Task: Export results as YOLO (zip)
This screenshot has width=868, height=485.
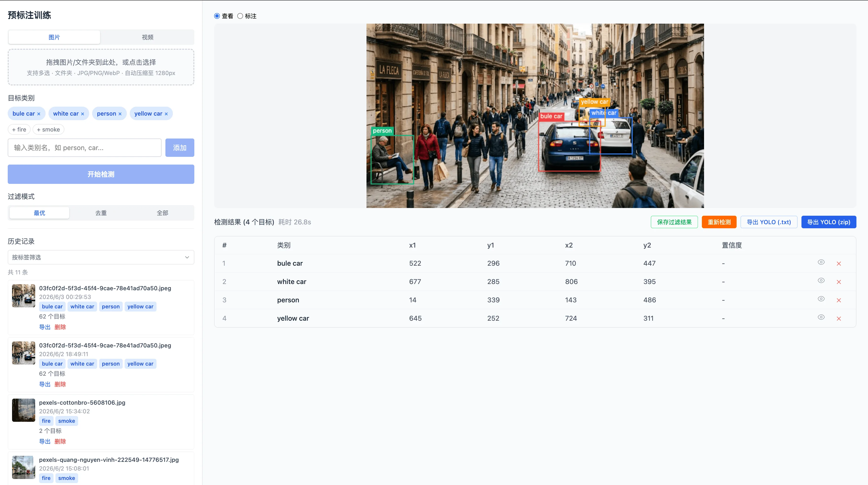Action: pyautogui.click(x=828, y=222)
